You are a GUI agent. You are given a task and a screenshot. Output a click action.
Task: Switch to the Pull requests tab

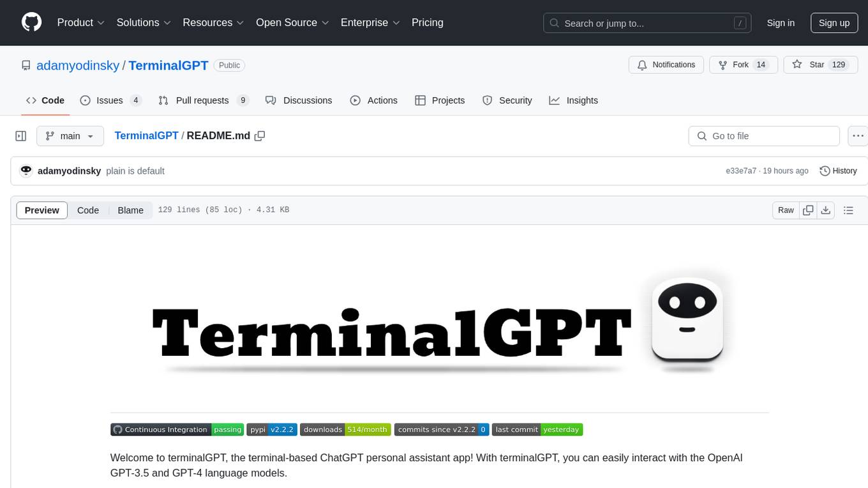coord(204,100)
